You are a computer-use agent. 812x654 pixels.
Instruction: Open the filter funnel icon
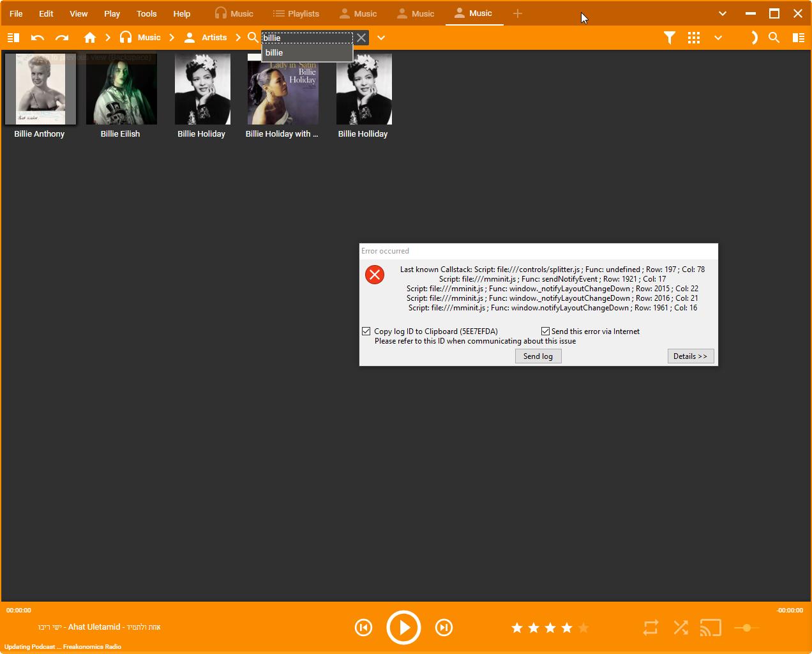tap(669, 38)
